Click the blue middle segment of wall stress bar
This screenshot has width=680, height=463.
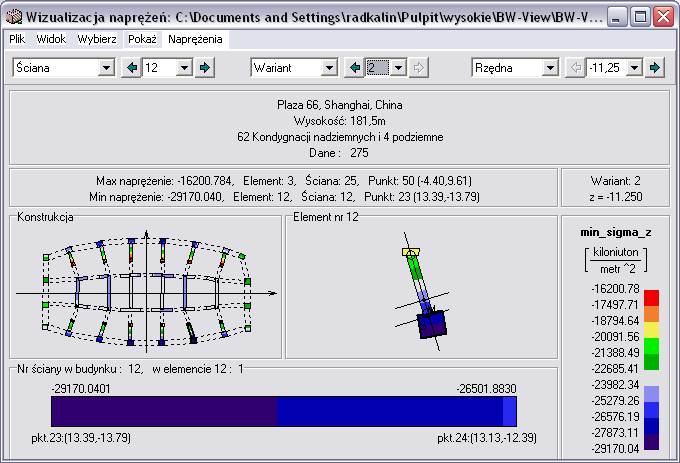click(x=390, y=411)
